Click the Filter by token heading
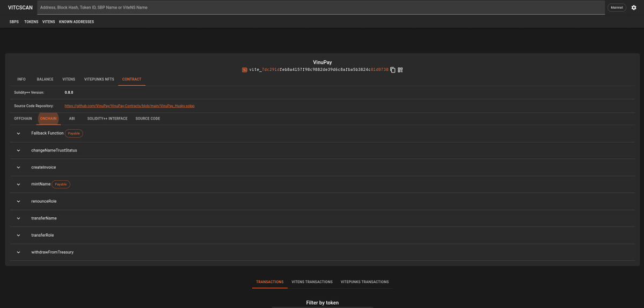 323,303
